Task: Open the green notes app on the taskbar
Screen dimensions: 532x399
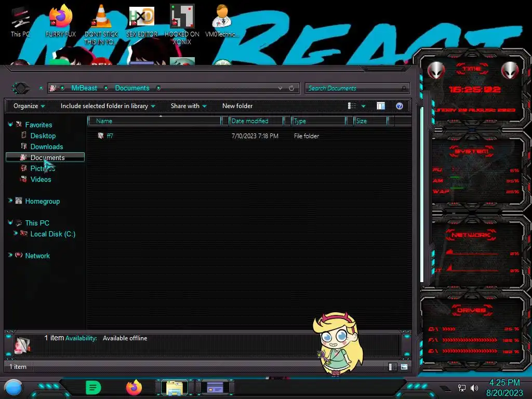Action: pyautogui.click(x=94, y=388)
